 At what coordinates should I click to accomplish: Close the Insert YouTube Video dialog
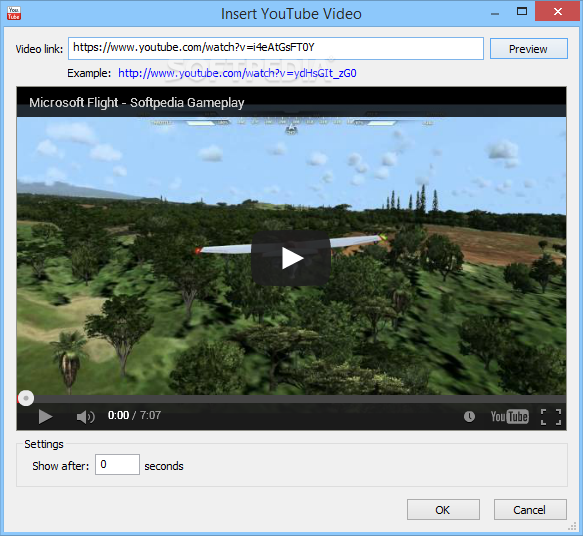[558, 12]
